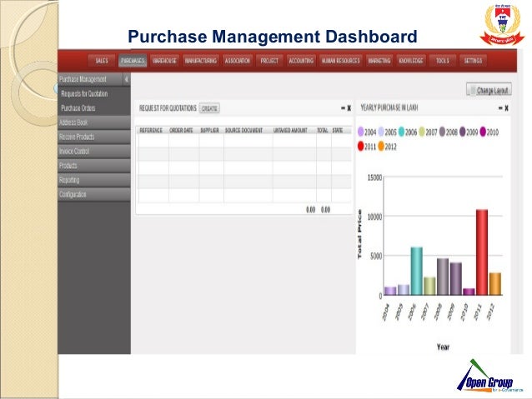
Task: Sort by Untaxed Amount column
Action: point(290,130)
